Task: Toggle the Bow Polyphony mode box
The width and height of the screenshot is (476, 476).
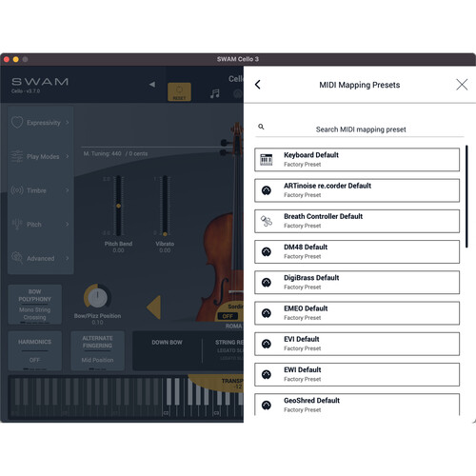Action: click(34, 305)
